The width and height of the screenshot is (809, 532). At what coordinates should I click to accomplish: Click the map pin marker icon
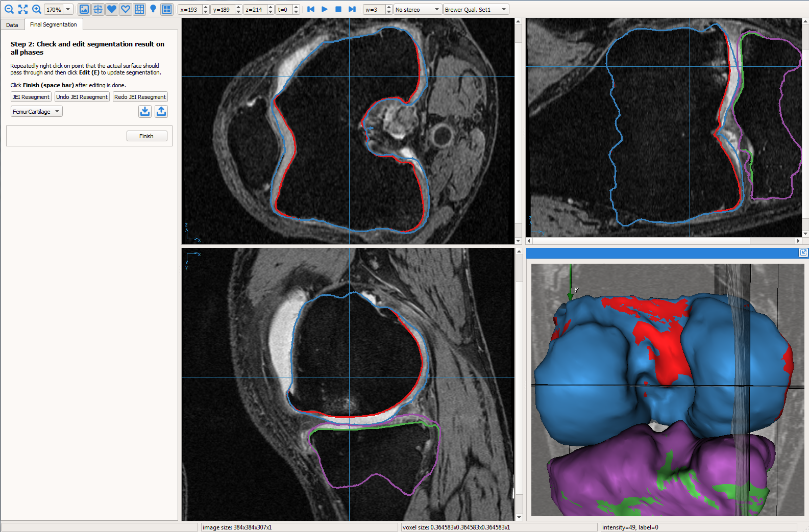(x=153, y=9)
